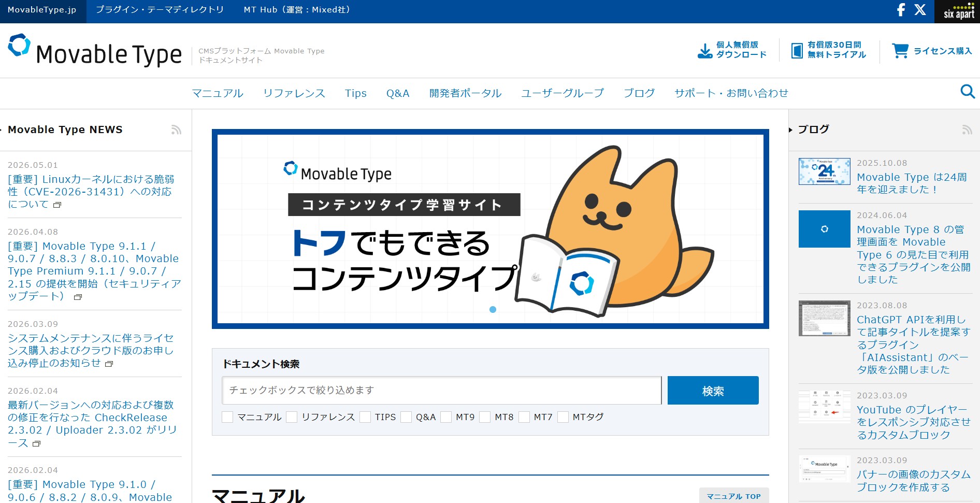Open the X social icon
Screen dimensions: 980x503
pyautogui.click(x=920, y=10)
